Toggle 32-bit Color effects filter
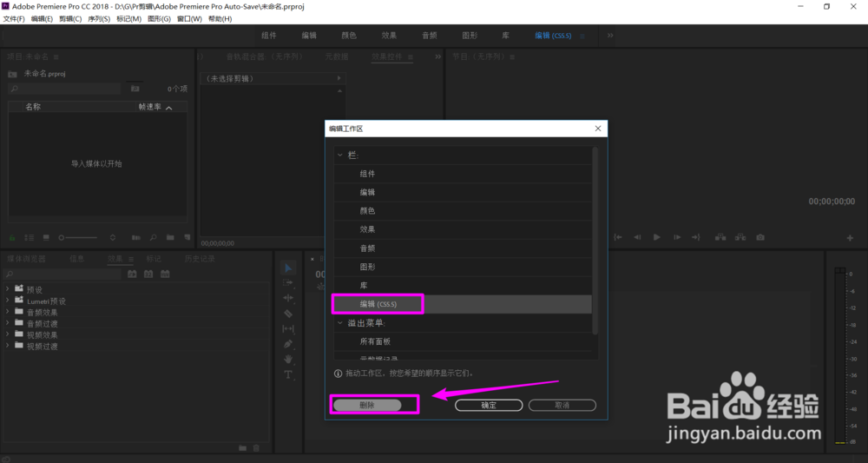The height and width of the screenshot is (463, 868). click(x=148, y=274)
